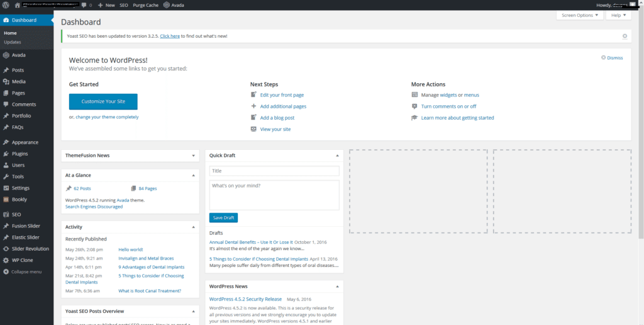Dismiss the Welcome to WordPress panel
Screen dimensions: 644x325
[x=612, y=58]
